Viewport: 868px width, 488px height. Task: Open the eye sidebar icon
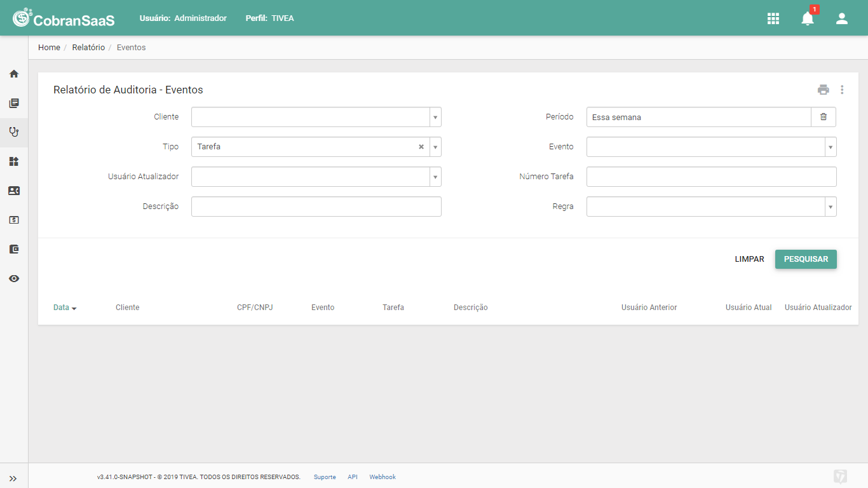14,278
